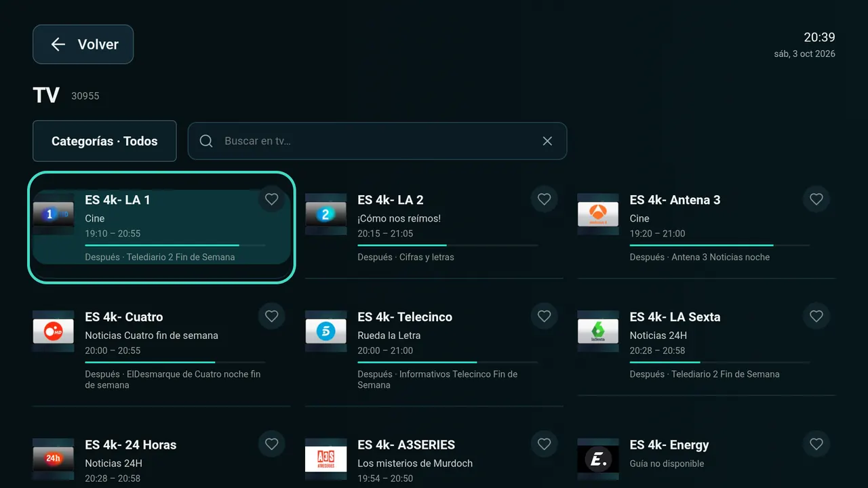The height and width of the screenshot is (488, 868).
Task: Favorite the ES 4k- LA 1 channel
Action: (x=272, y=199)
